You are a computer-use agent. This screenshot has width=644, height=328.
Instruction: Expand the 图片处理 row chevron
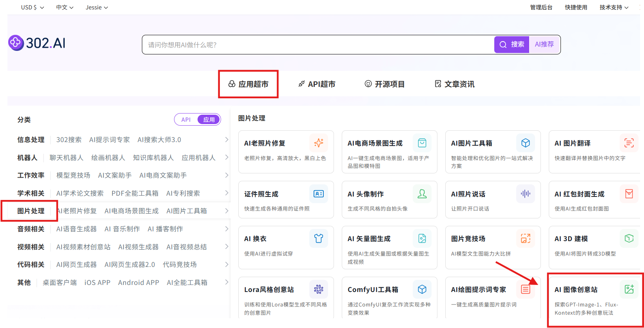227,211
